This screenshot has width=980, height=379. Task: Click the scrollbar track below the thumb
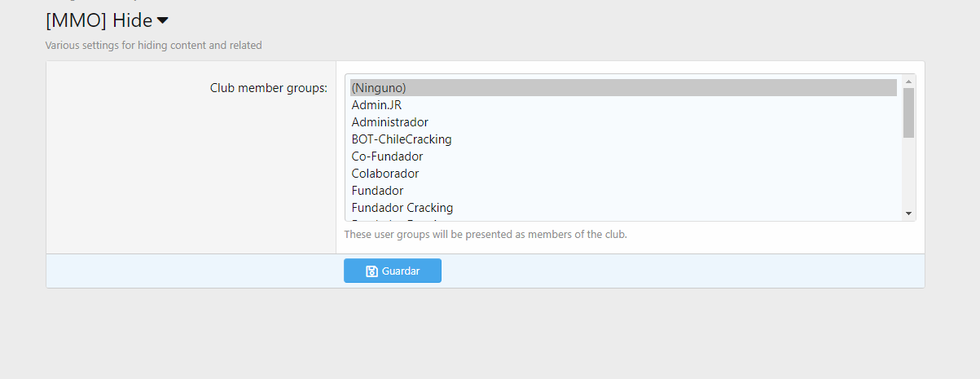(x=908, y=172)
